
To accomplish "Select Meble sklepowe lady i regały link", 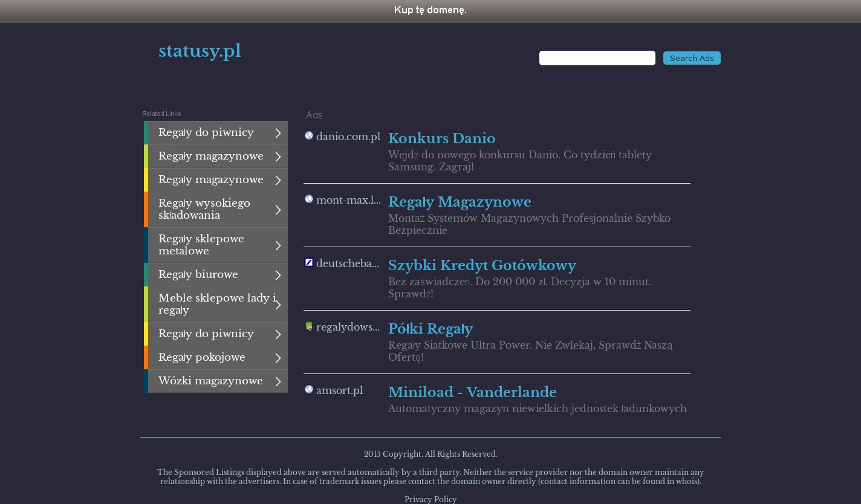I will pyautogui.click(x=216, y=304).
